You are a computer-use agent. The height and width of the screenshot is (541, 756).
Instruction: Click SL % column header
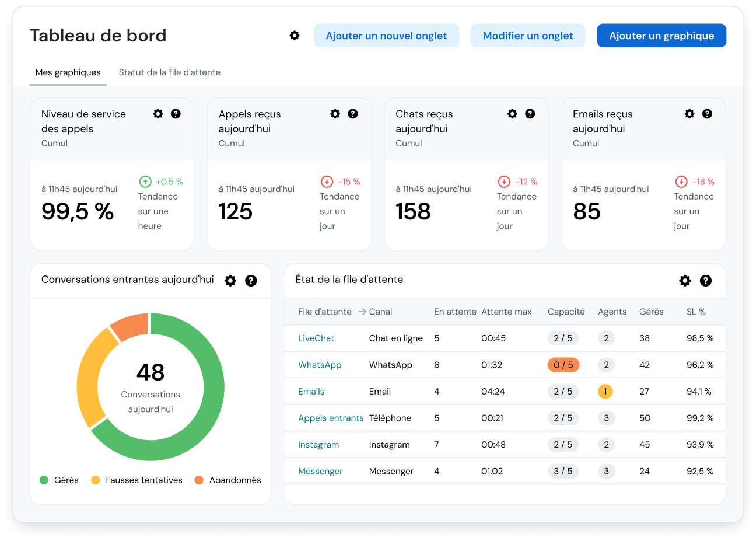[696, 312]
